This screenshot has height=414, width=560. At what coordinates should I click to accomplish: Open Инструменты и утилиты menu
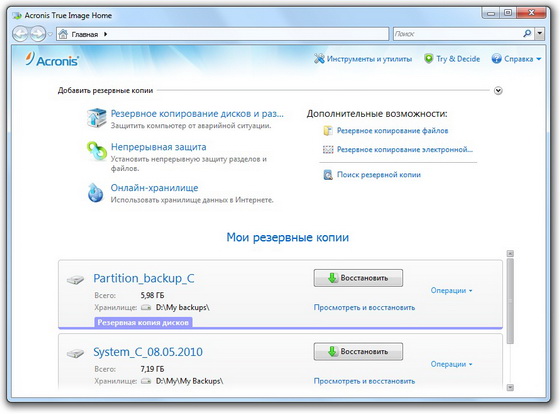point(369,59)
